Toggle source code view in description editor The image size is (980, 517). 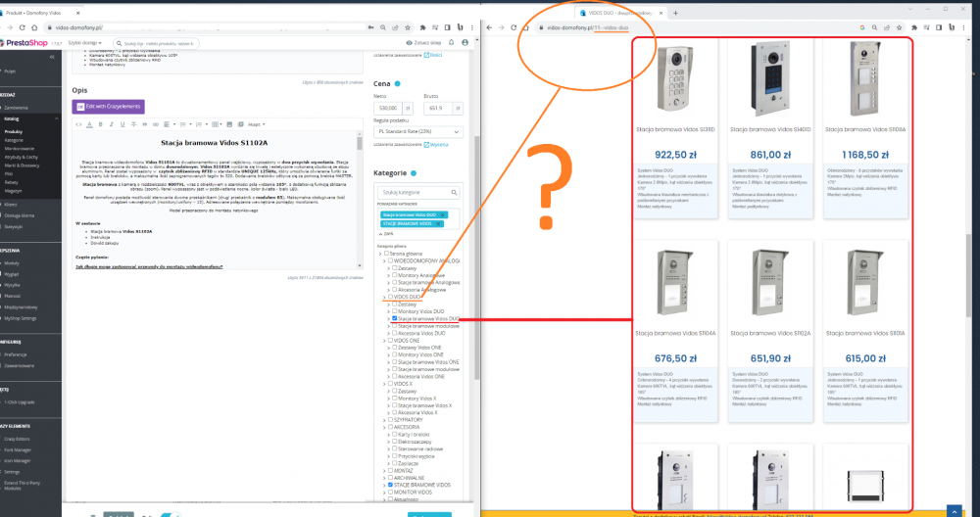coord(78,124)
